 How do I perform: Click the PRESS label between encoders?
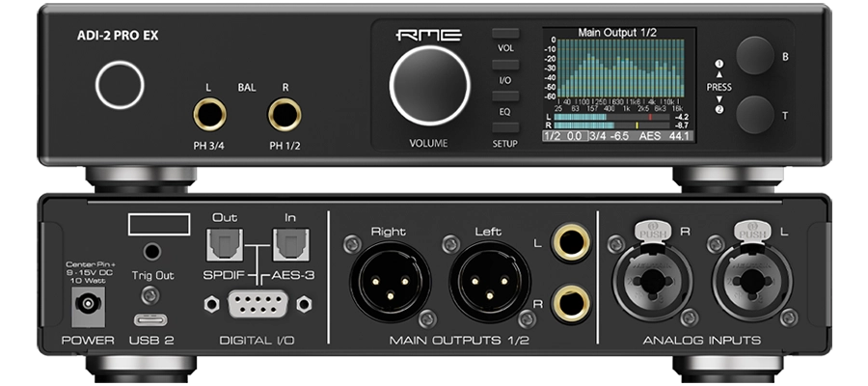[719, 88]
